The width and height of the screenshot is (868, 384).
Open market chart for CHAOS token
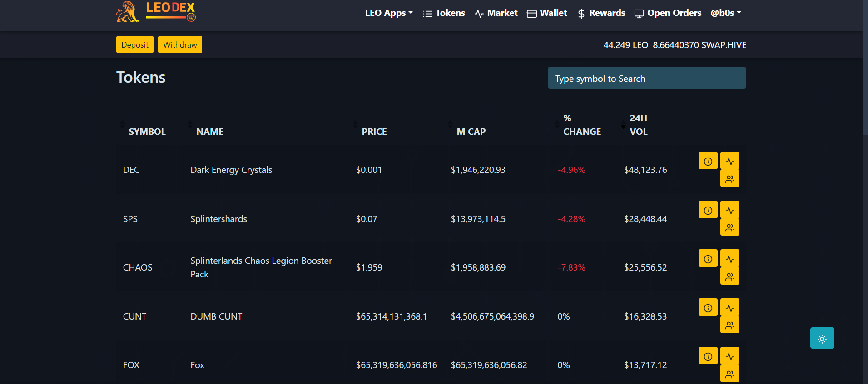[x=730, y=258]
